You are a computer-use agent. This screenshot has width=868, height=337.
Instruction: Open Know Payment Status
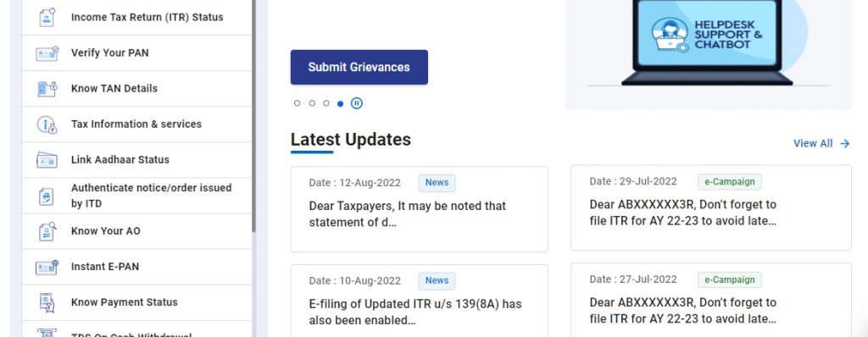pos(136,302)
